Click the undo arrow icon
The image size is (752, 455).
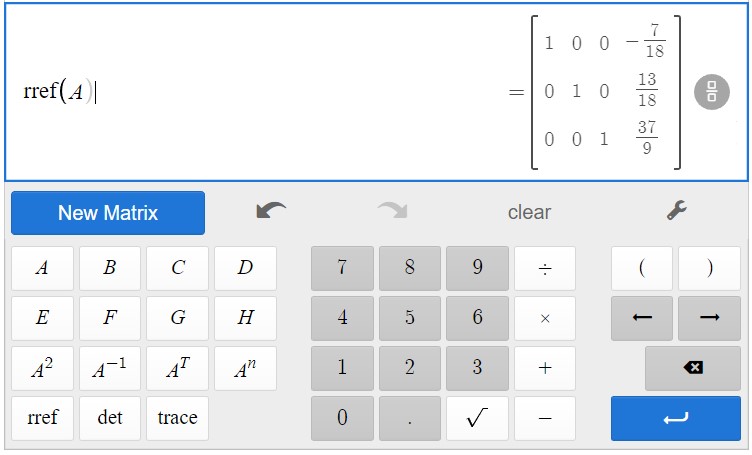pyautogui.click(x=271, y=211)
